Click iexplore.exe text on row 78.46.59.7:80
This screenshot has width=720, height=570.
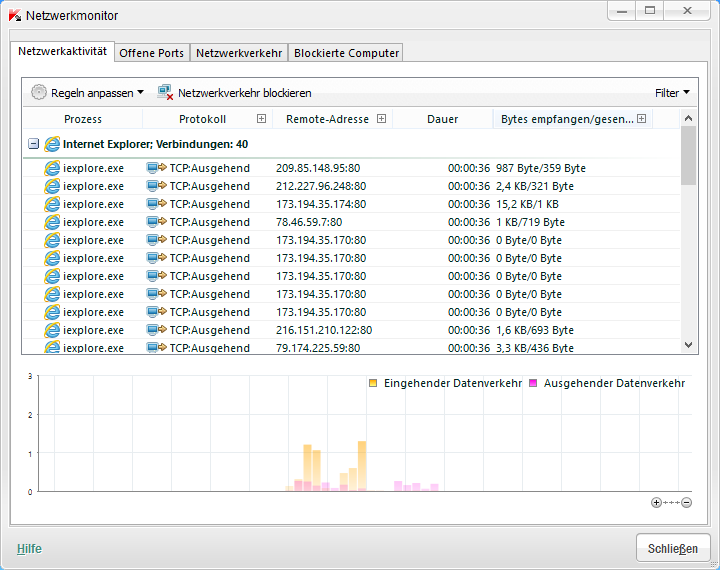93,222
